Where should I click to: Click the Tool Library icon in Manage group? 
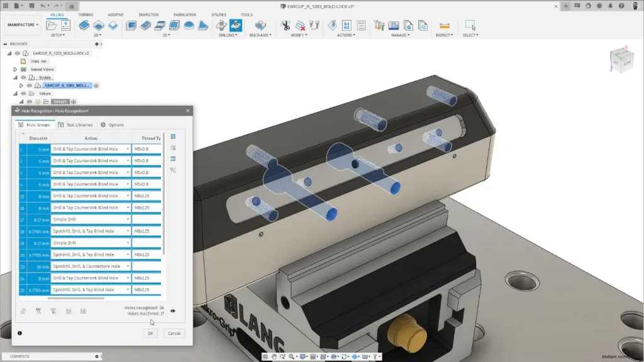click(379, 26)
